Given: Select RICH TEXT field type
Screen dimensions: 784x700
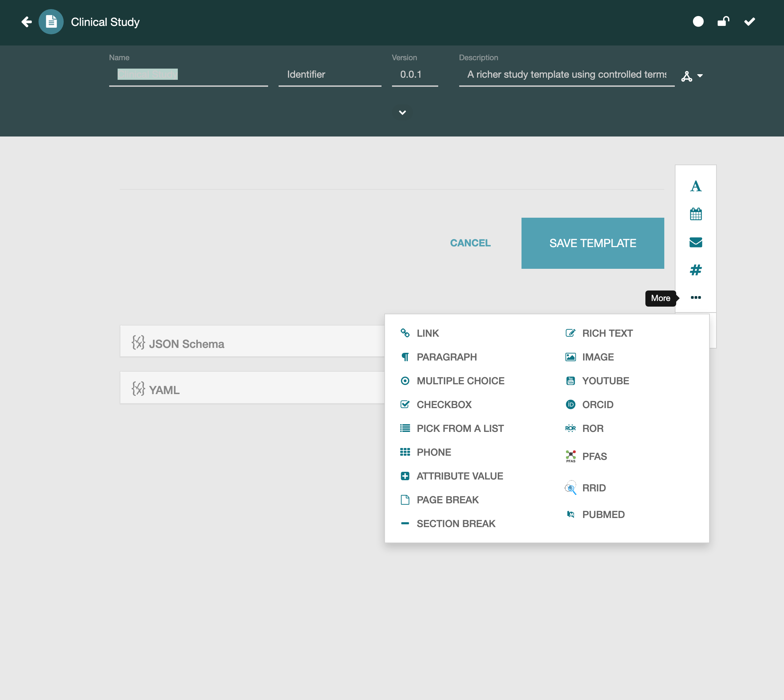Looking at the screenshot, I should (598, 333).
